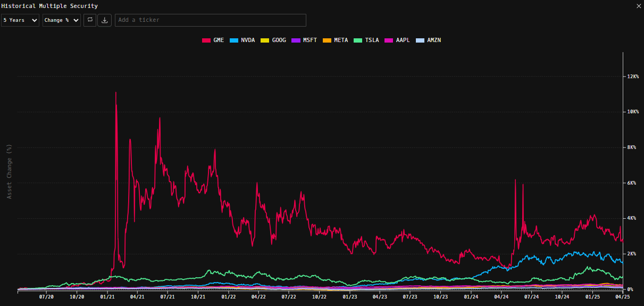
Task: Click the red GME color swatch
Action: [x=206, y=40]
